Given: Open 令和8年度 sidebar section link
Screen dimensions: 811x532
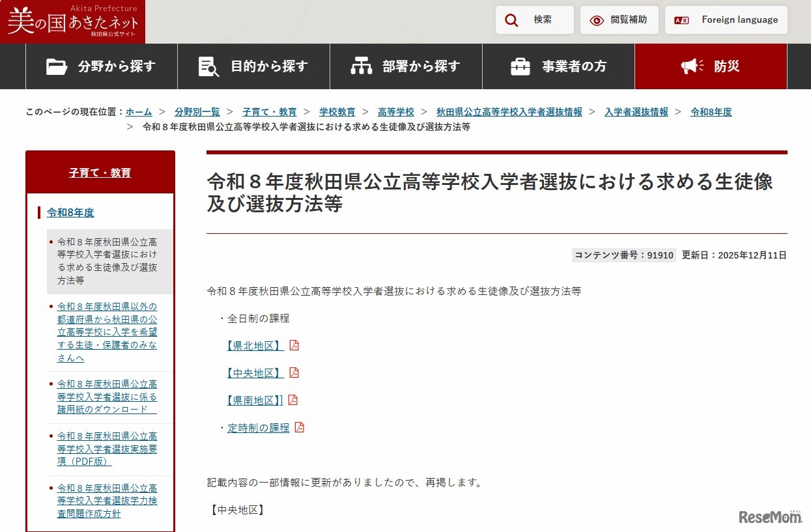Looking at the screenshot, I should coord(70,212).
